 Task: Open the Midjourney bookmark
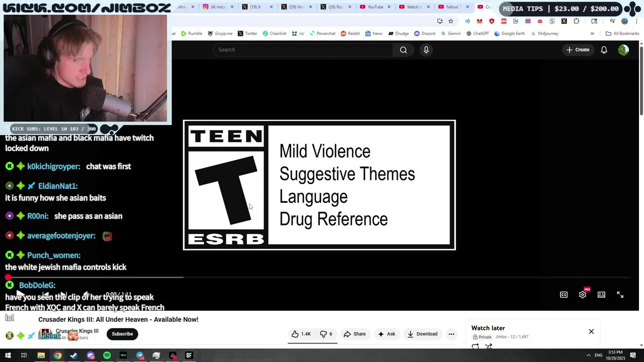544,34
